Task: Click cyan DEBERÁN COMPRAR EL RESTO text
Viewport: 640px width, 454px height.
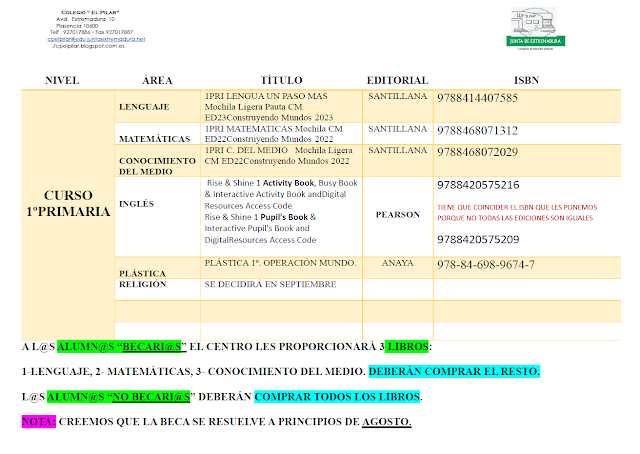Action: pos(454,372)
